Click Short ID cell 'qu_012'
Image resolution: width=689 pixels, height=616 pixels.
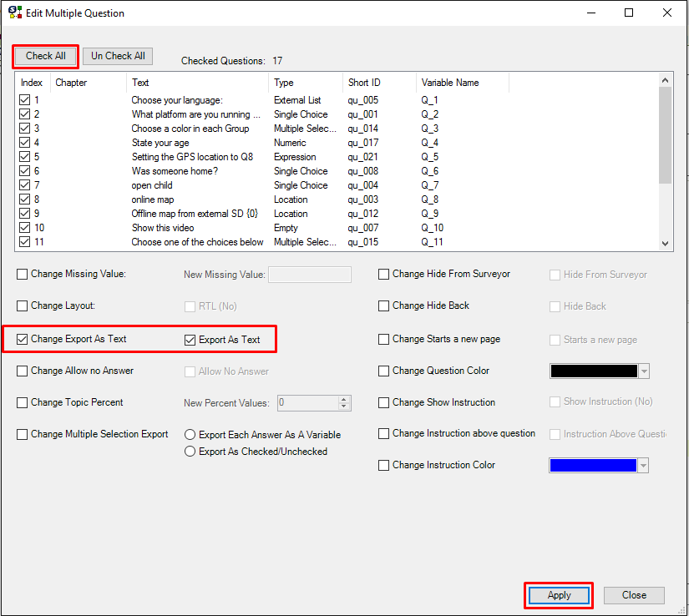(363, 214)
